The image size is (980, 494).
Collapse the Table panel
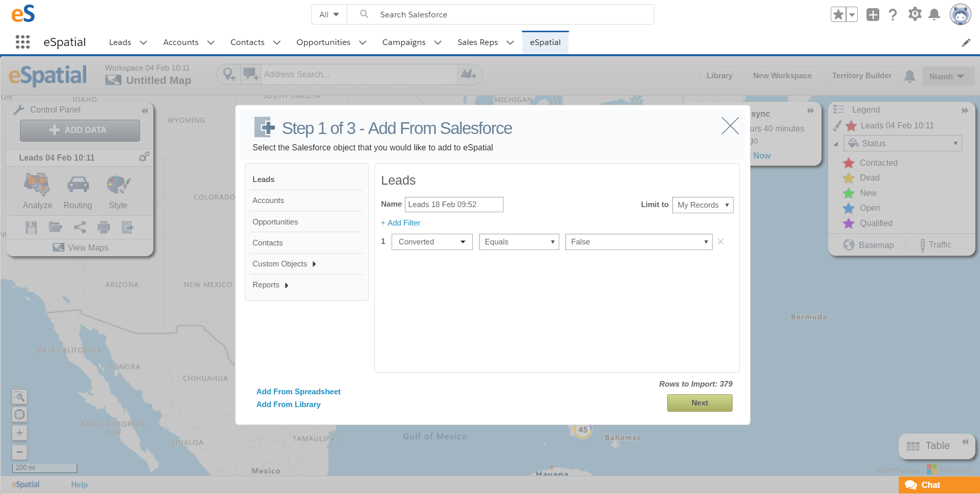(965, 442)
